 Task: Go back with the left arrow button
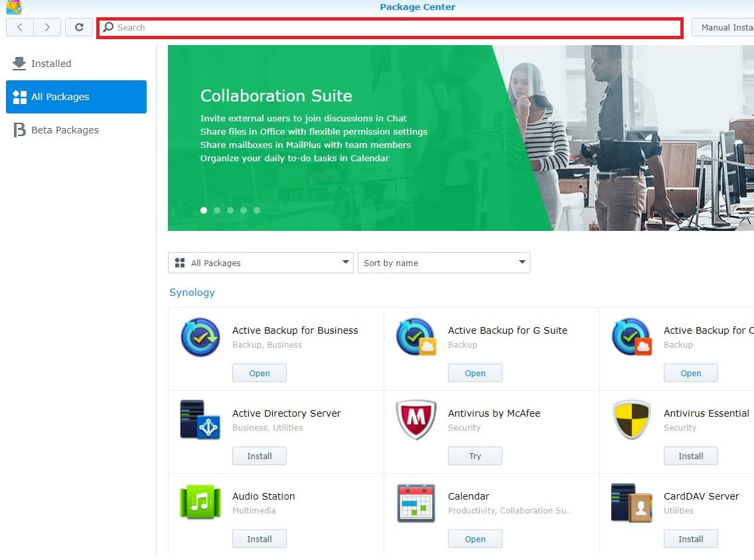(20, 27)
